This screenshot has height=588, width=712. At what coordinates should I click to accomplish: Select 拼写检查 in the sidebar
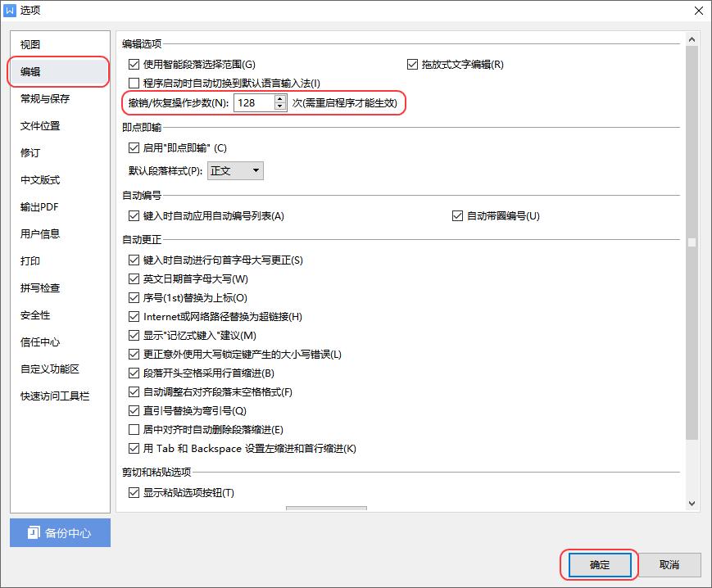41,288
